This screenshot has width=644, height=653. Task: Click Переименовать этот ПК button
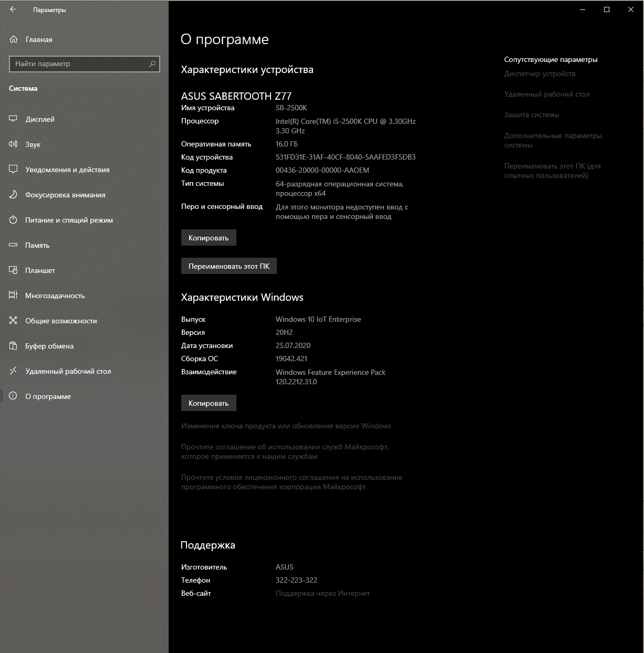[229, 266]
